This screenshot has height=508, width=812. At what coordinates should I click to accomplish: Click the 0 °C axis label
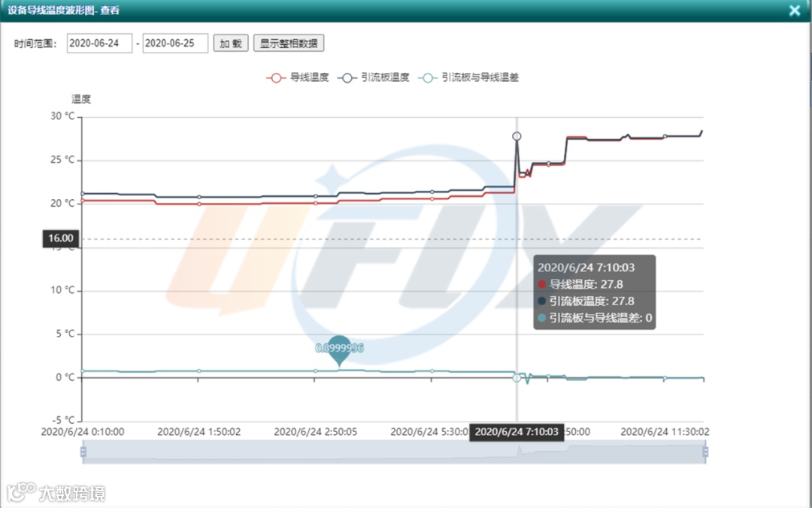65,377
